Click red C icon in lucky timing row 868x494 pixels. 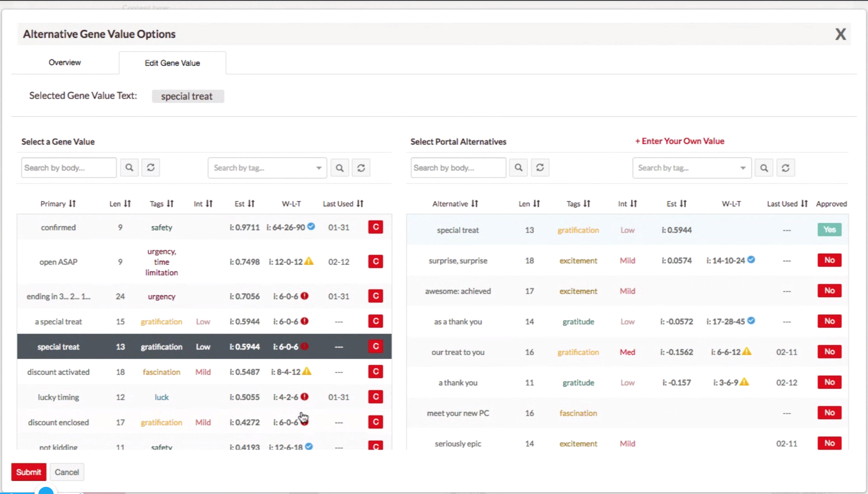pos(376,397)
